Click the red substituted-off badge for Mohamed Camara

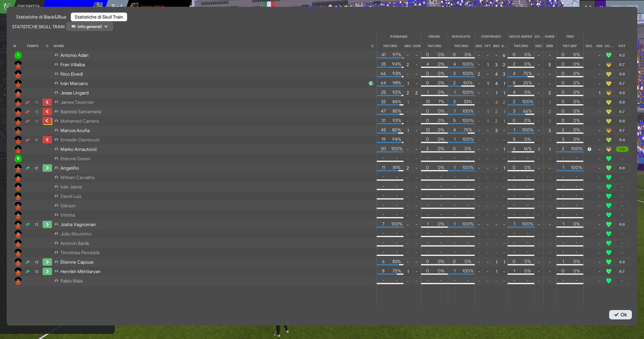pyautogui.click(x=47, y=121)
